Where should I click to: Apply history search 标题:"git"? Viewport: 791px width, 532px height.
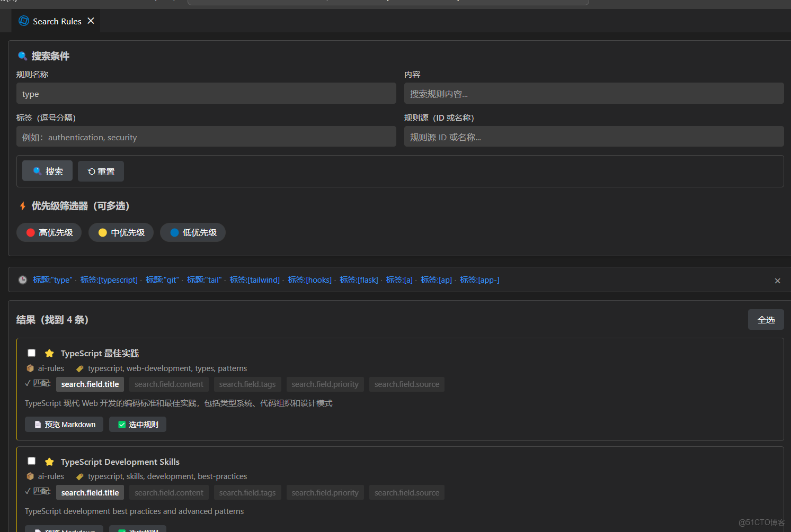[162, 280]
